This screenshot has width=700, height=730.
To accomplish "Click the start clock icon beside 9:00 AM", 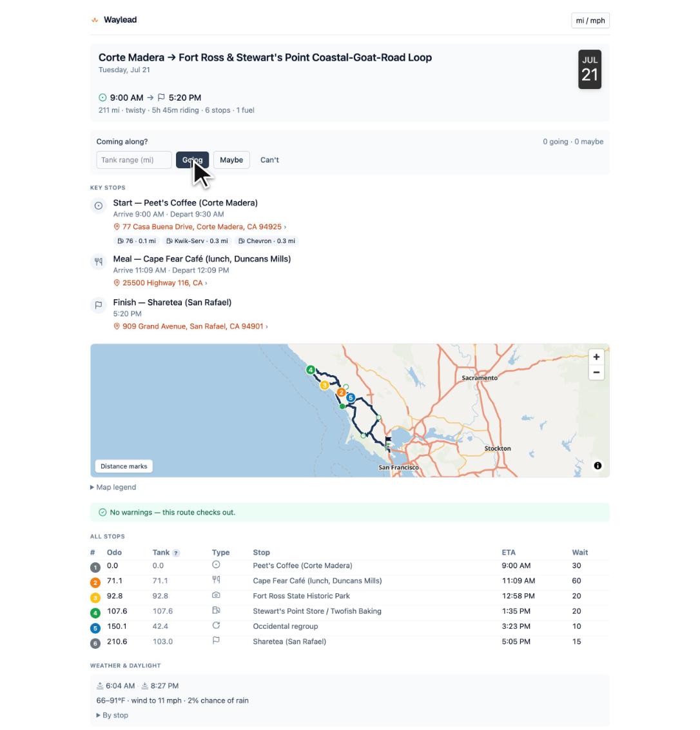I will [x=102, y=98].
